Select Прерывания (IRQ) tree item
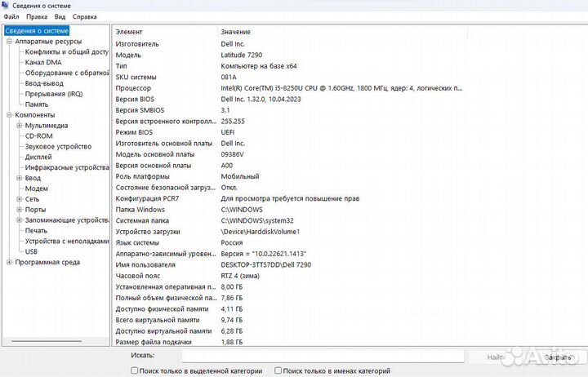 tap(54, 94)
